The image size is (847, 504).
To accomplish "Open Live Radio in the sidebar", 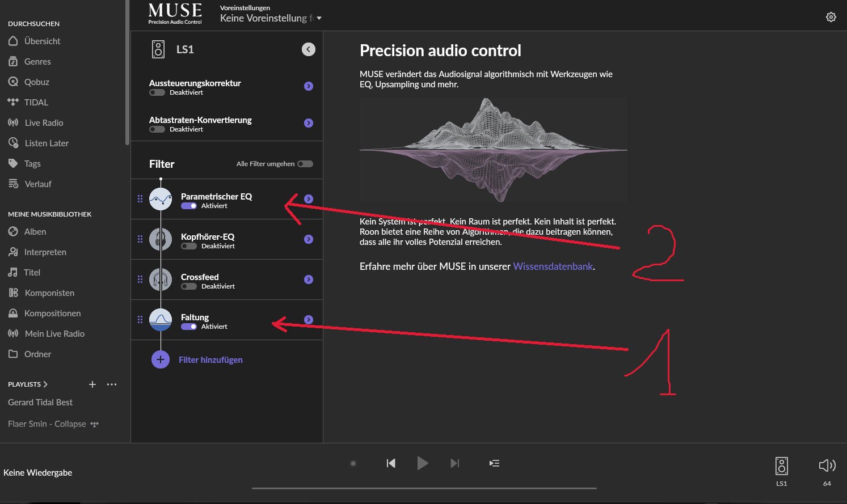I will (44, 122).
